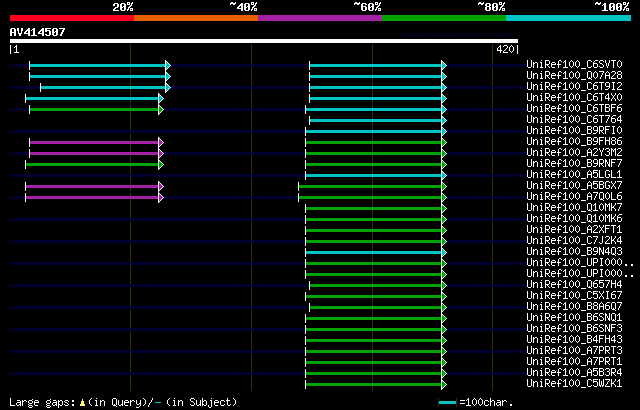Click the green first alignment bar of UniRef100_C6TBF6

pos(96,109)
